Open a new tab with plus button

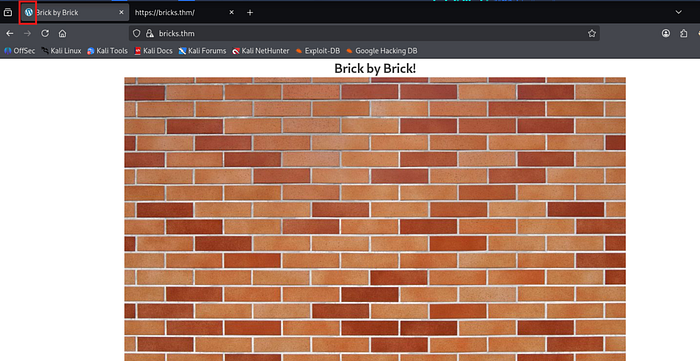250,12
